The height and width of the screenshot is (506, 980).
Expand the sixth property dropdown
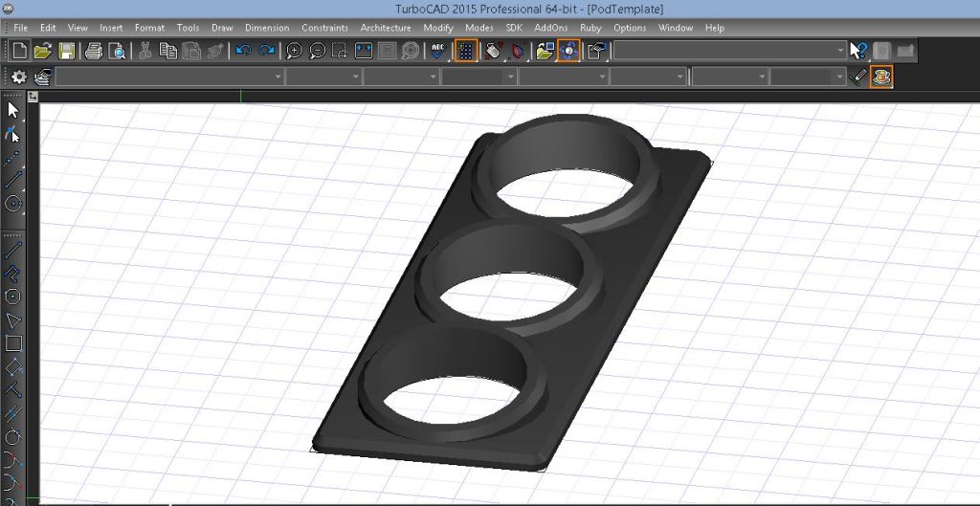[x=649, y=77]
